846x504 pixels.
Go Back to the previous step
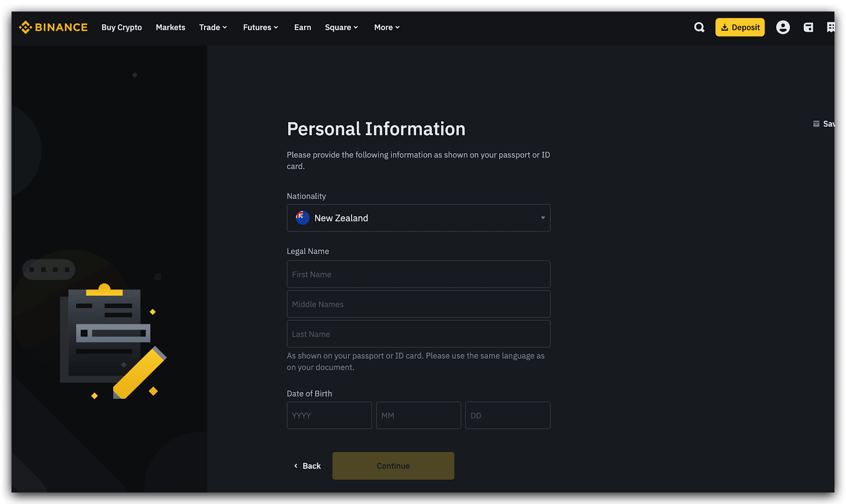308,465
